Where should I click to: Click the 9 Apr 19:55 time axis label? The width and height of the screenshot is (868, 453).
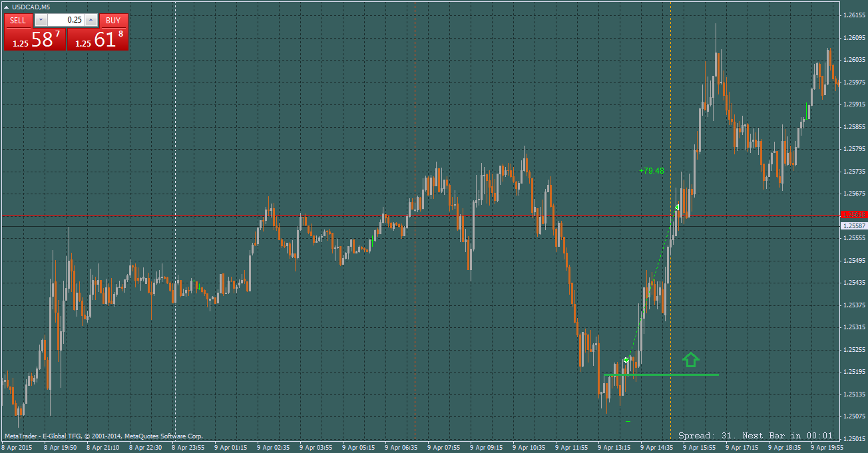[x=827, y=448]
